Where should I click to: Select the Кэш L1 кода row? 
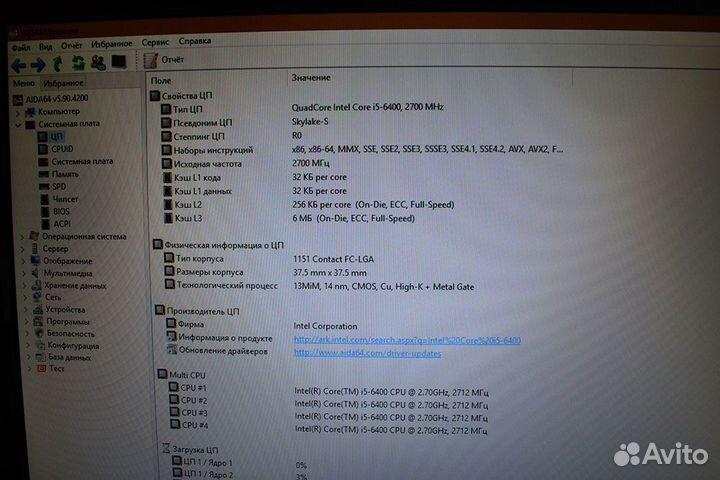tap(255, 178)
